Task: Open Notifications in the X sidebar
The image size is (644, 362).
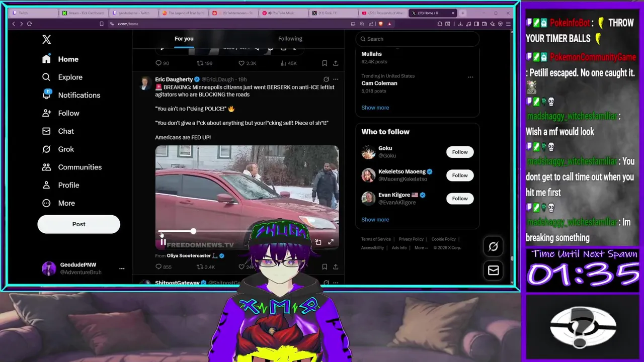Action: tap(71, 95)
